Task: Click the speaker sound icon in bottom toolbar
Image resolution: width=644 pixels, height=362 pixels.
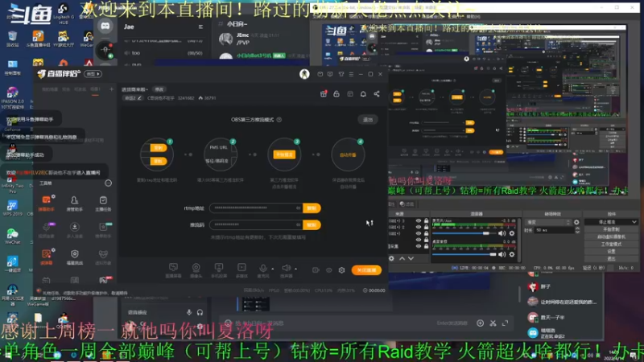Action: click(287, 269)
